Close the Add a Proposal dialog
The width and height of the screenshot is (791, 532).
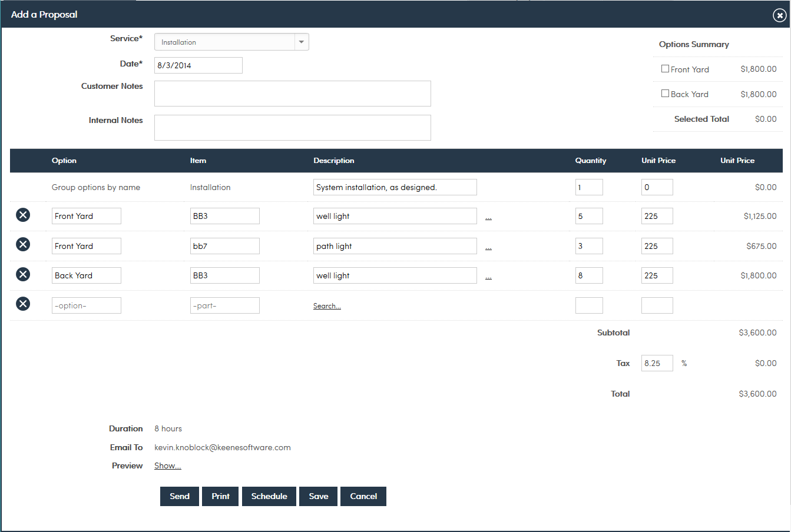click(x=779, y=15)
